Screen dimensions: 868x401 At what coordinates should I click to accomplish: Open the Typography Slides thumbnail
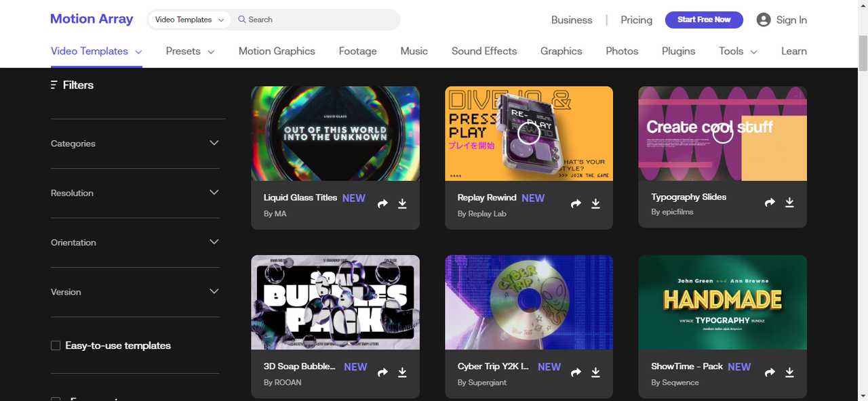click(723, 133)
